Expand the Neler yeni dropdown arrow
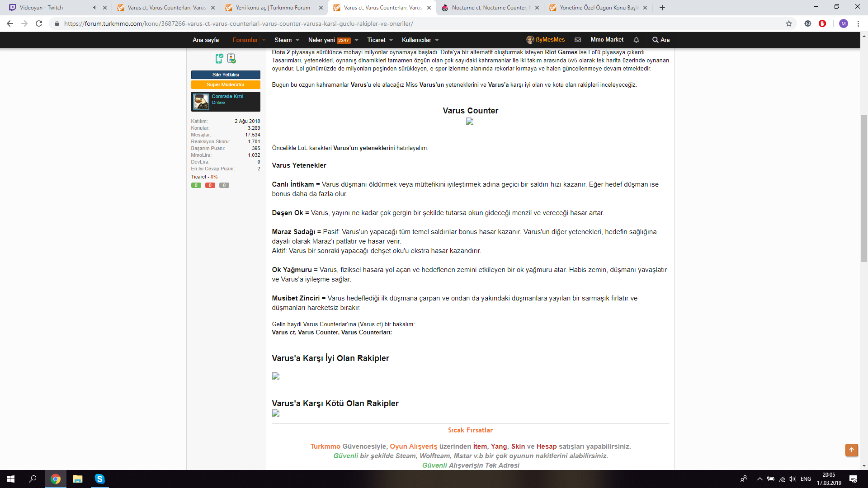The height and width of the screenshot is (488, 868). coord(357,40)
